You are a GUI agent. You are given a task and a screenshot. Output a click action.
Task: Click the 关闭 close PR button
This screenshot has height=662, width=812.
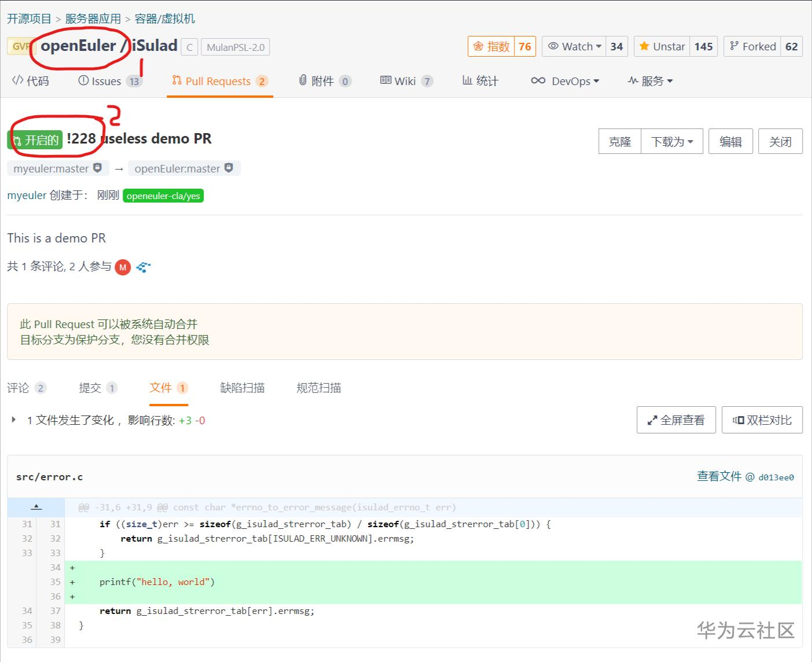pos(780,141)
